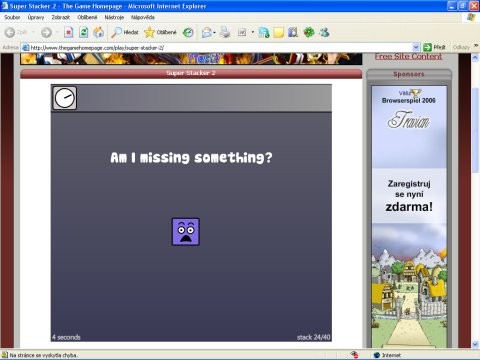This screenshot has height=360, width=480.
Task: Click the Internet zone globe icon
Action: pyautogui.click(x=377, y=355)
